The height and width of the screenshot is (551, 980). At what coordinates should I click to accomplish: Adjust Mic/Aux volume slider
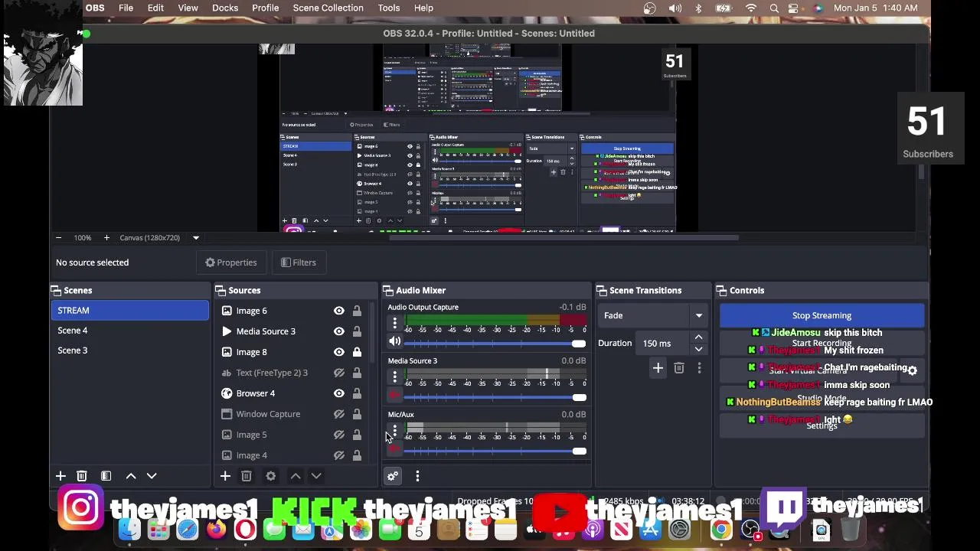[495, 451]
